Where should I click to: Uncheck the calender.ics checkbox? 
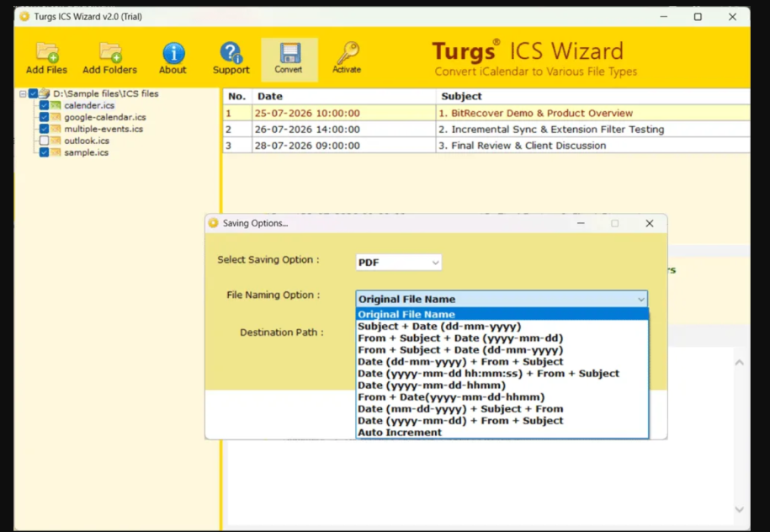point(45,105)
